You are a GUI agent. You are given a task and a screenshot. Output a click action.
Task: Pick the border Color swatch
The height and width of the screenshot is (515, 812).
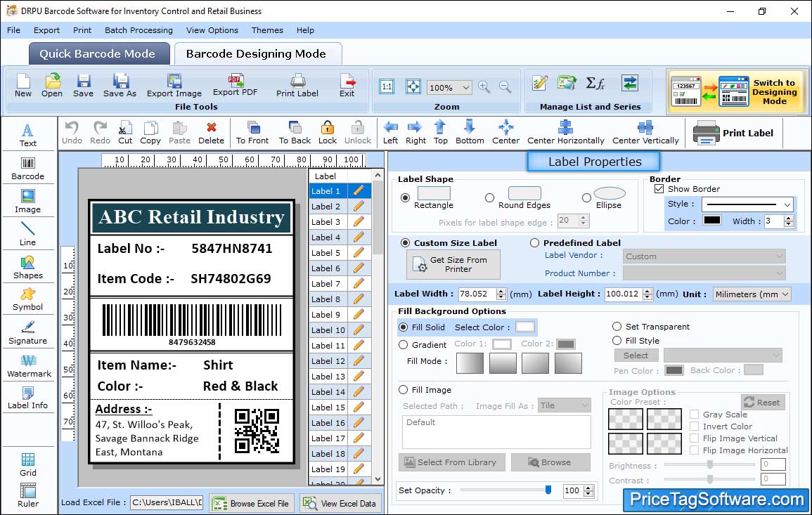coord(711,221)
